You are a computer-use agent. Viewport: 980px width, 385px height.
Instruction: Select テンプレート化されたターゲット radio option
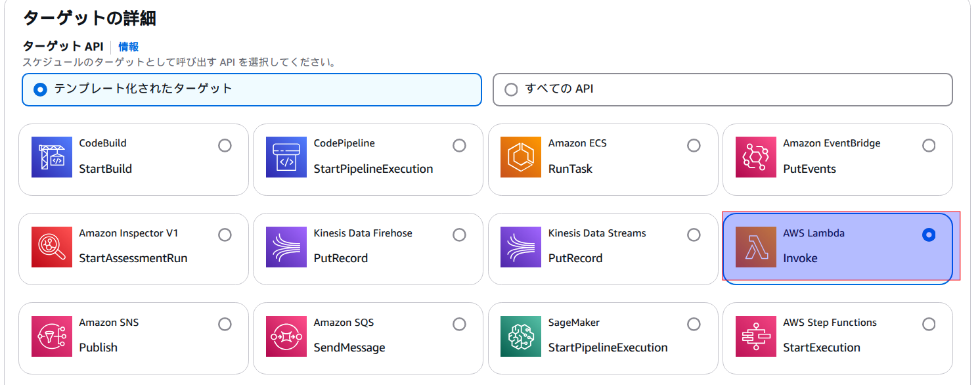[x=41, y=89]
